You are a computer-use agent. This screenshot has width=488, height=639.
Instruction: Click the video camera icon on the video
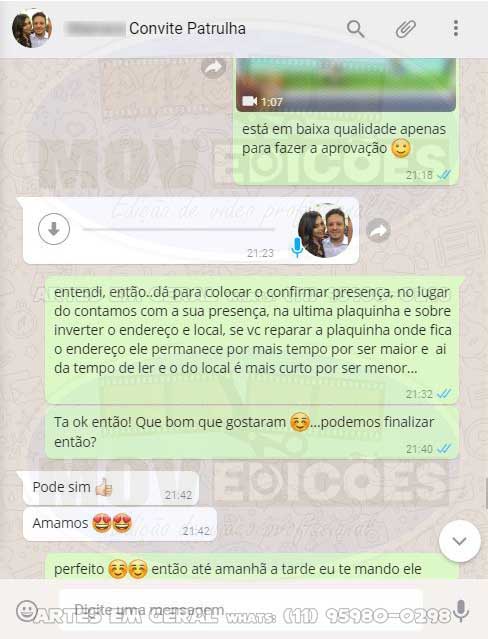(250, 101)
